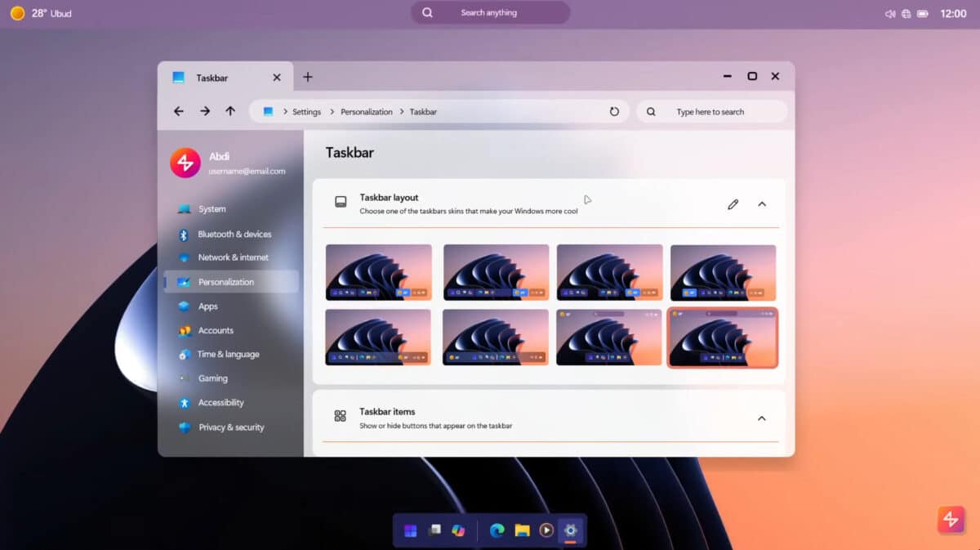Click the username@email.com account link

pos(248,172)
